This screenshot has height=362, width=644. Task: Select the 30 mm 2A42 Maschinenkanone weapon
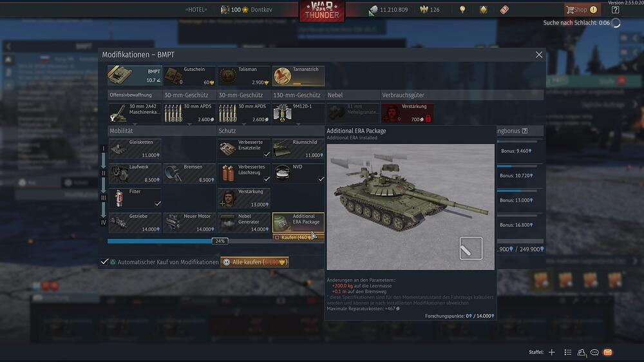coord(135,113)
